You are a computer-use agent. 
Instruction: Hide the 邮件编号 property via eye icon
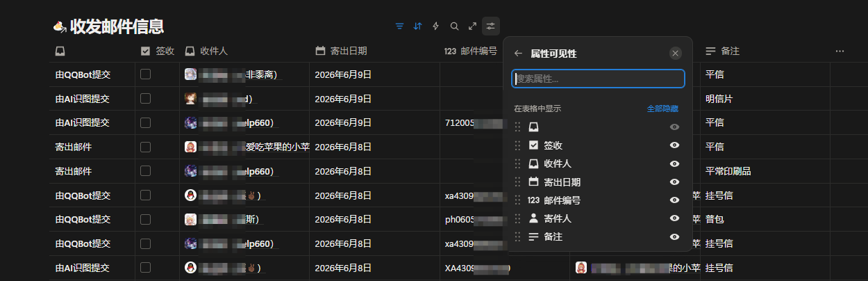[x=674, y=200]
